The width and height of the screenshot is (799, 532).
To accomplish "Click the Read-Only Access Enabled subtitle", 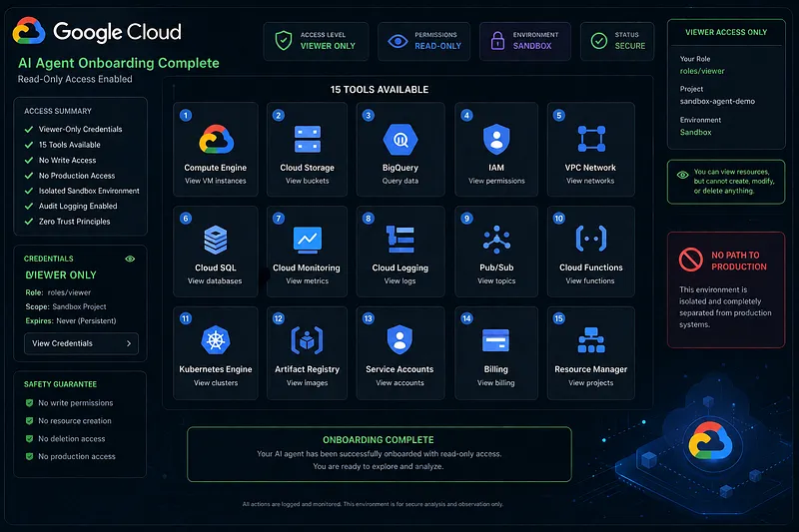I will coord(75,79).
